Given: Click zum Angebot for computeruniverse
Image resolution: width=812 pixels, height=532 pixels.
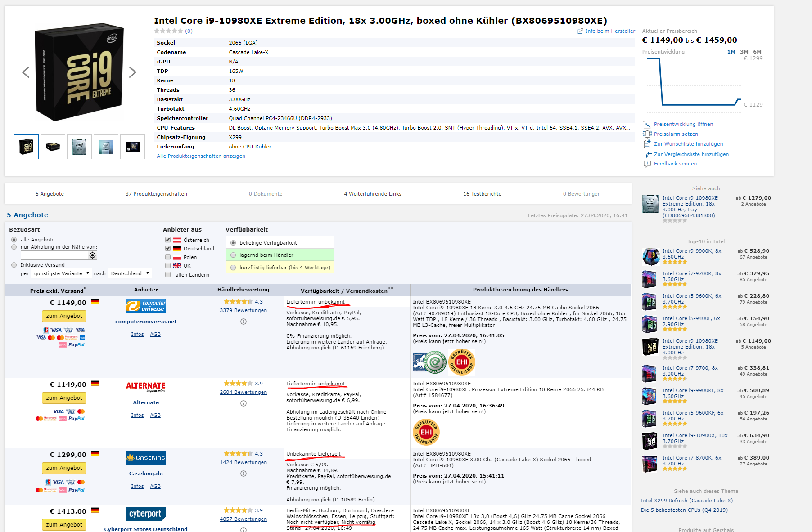Looking at the screenshot, I should coord(64,316).
